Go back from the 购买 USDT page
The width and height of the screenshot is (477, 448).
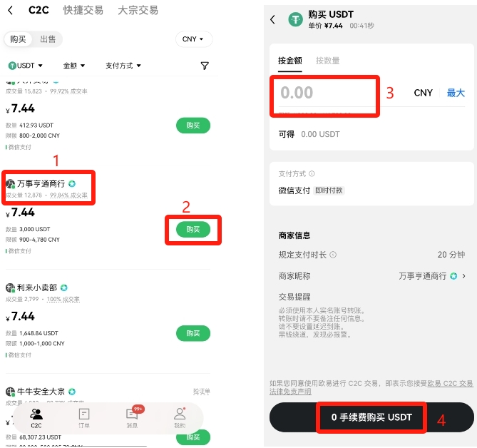(272, 19)
